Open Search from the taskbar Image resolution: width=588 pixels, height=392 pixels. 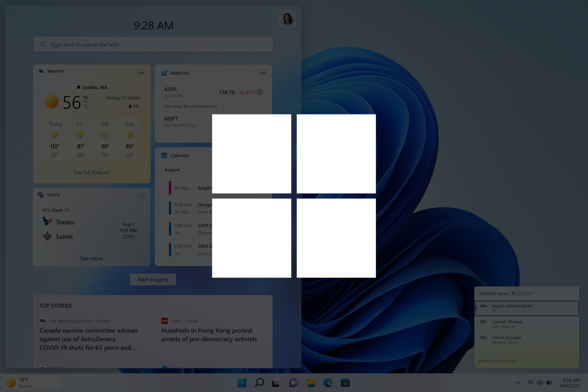259,383
